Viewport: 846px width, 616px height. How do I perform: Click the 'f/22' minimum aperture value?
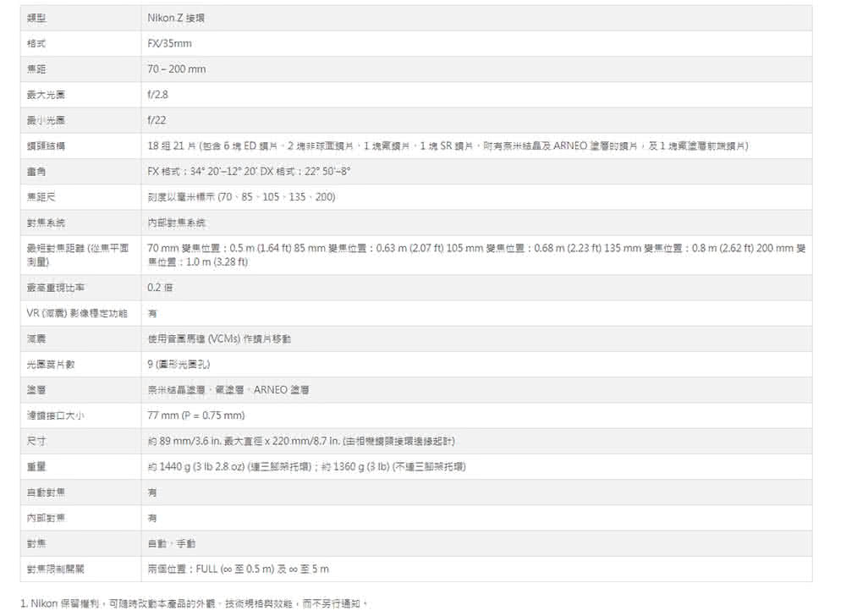[157, 120]
